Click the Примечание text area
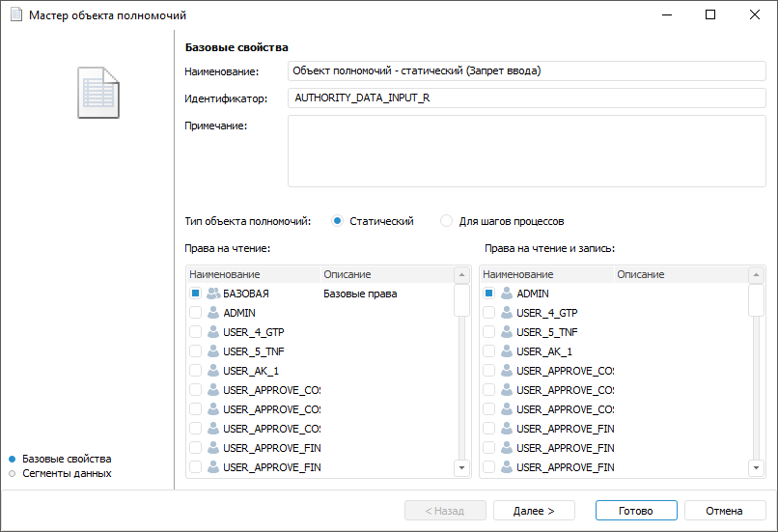This screenshot has height=532, width=778. [x=526, y=151]
